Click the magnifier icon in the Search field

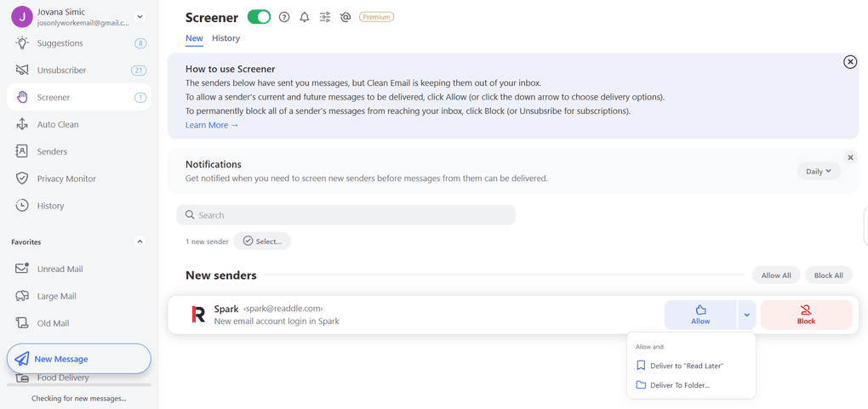[x=190, y=215]
